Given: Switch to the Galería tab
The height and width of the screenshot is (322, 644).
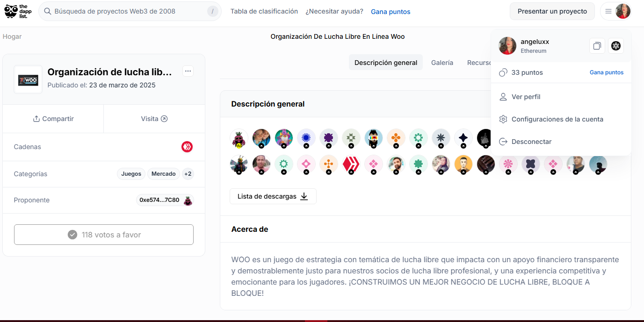Looking at the screenshot, I should [x=442, y=63].
